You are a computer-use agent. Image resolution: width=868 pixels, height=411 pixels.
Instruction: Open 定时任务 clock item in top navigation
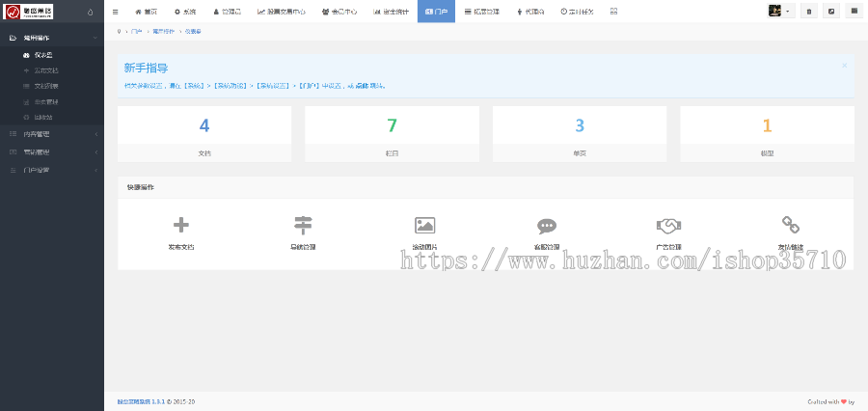click(x=577, y=12)
